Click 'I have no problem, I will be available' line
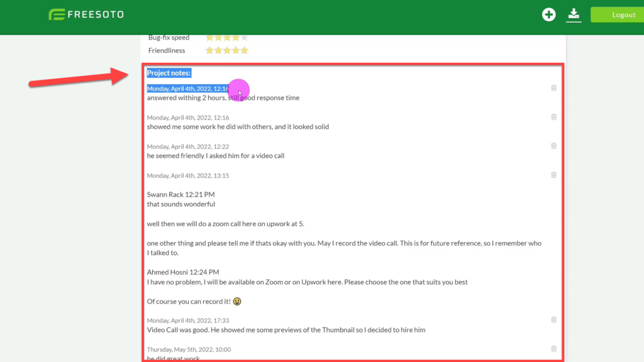The width and height of the screenshot is (644, 362). pos(307,282)
